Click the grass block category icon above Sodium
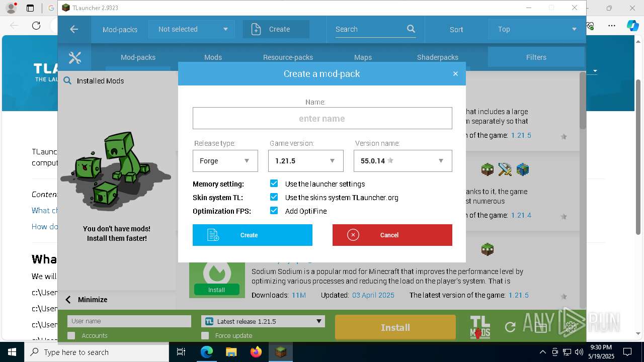644x362 pixels. tap(487, 249)
